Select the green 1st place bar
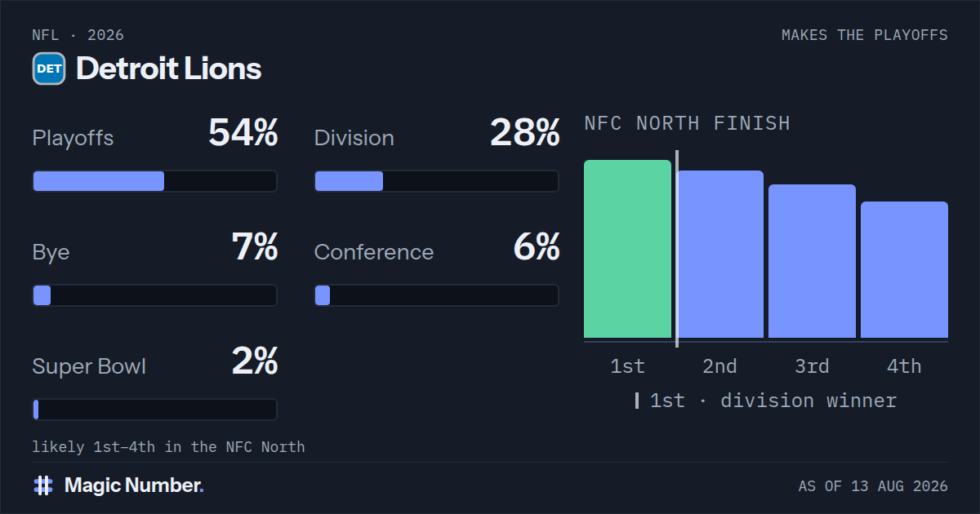 pyautogui.click(x=627, y=249)
